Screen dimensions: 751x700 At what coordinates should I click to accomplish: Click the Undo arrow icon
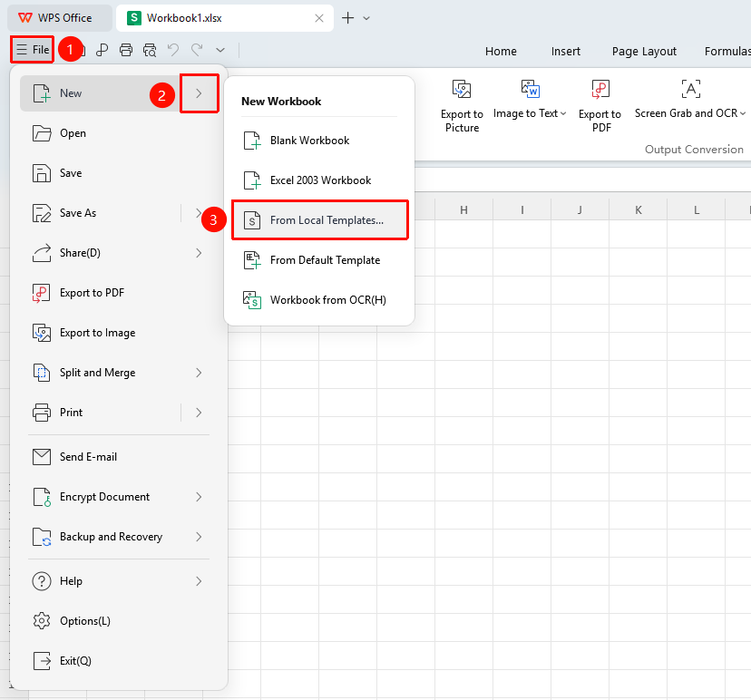click(173, 49)
